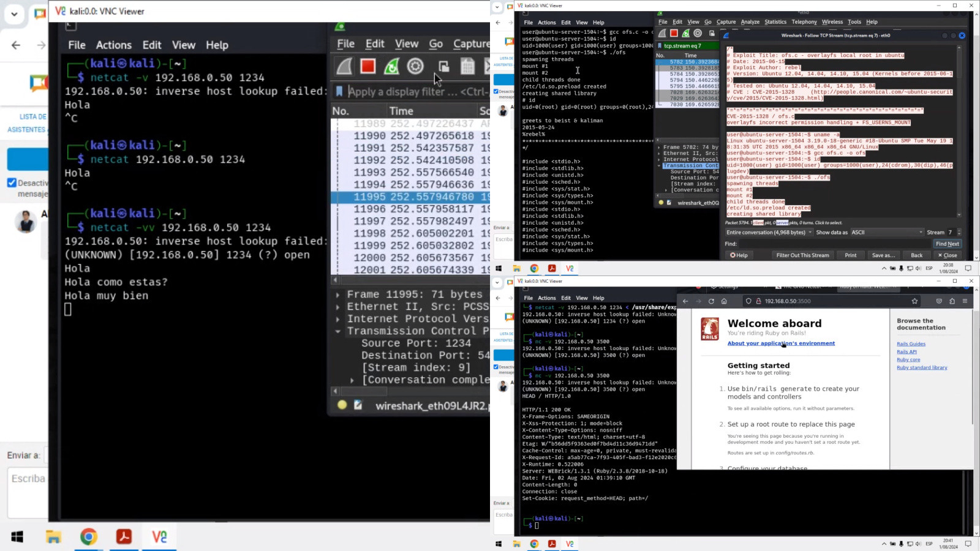The height and width of the screenshot is (551, 980).
Task: Click the display filter bookmark icon in left Wireshark
Action: click(339, 91)
